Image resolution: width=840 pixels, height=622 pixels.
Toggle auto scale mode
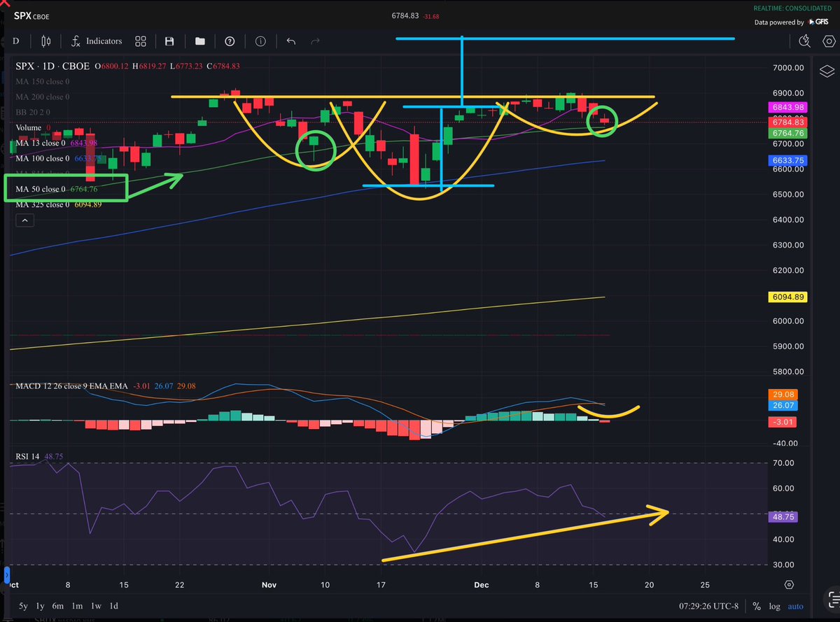point(794,606)
